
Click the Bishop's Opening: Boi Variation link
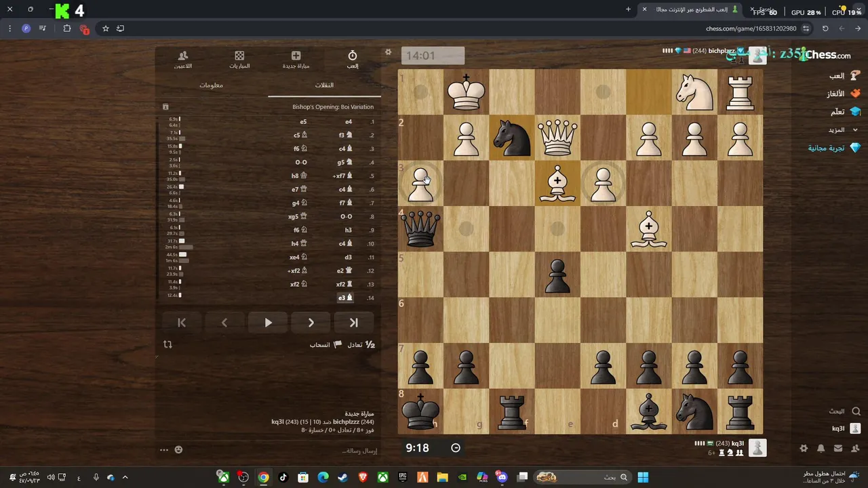[x=333, y=107]
